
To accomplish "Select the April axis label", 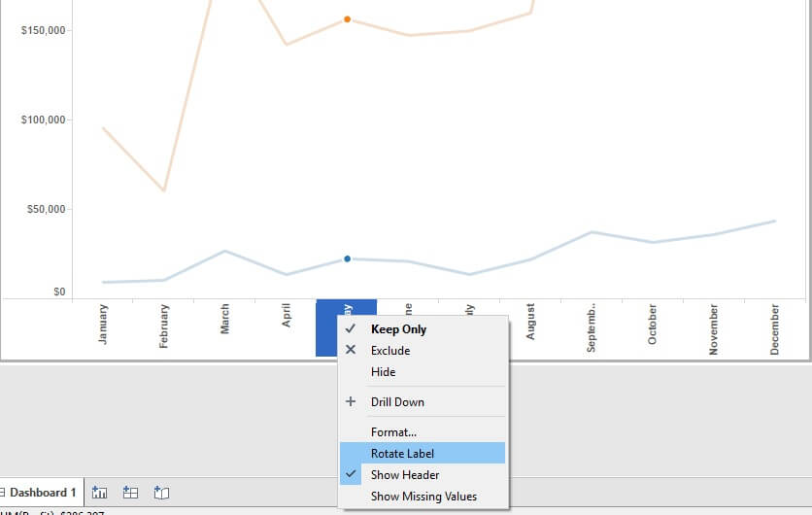I will click(x=286, y=315).
